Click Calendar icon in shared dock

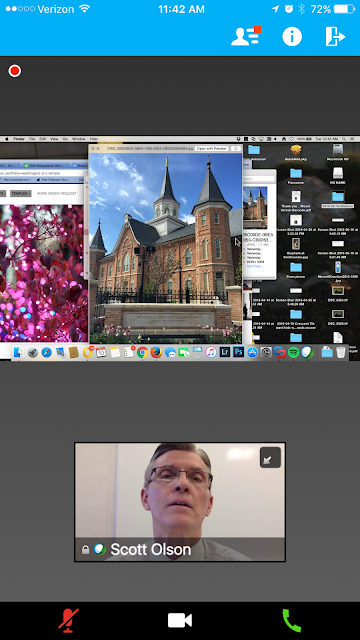tap(101, 352)
